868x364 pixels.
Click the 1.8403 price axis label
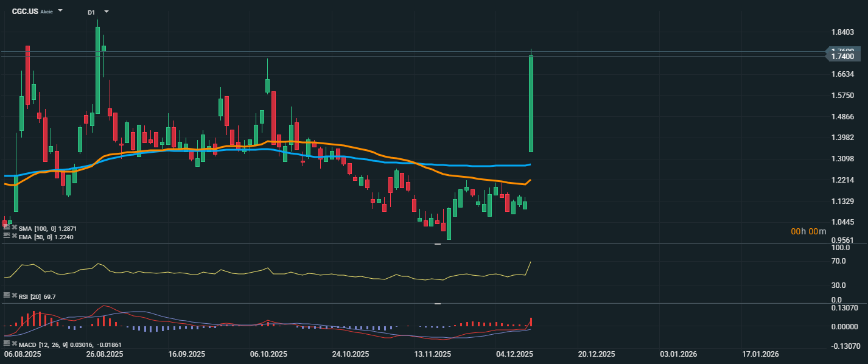tap(842, 32)
